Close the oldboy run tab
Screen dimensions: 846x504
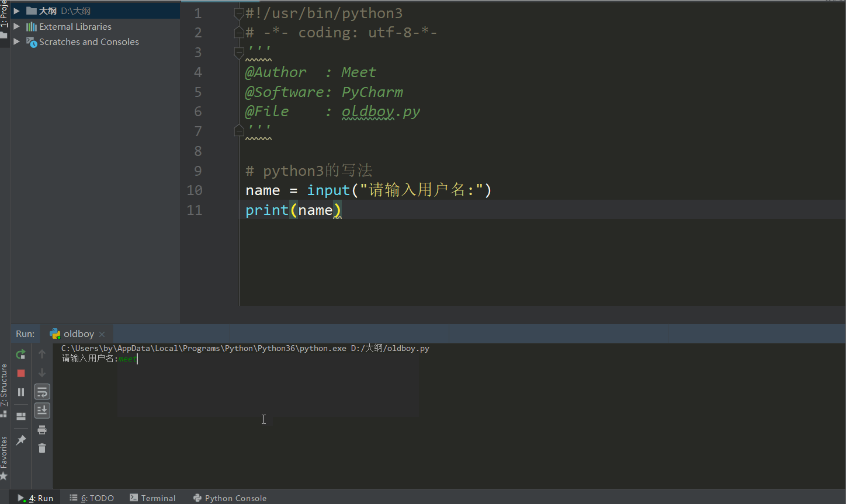point(102,334)
